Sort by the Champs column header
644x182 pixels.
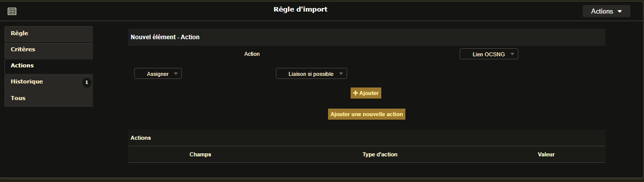[200, 154]
